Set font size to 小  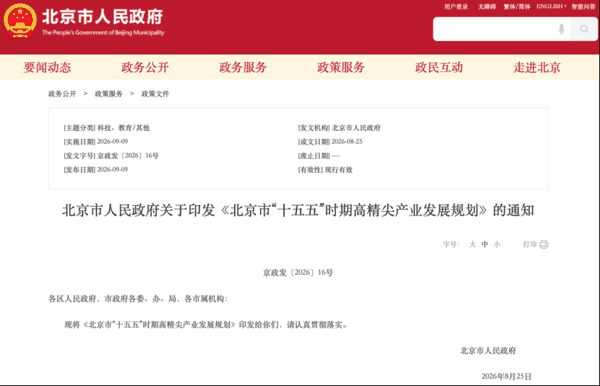[x=497, y=244]
